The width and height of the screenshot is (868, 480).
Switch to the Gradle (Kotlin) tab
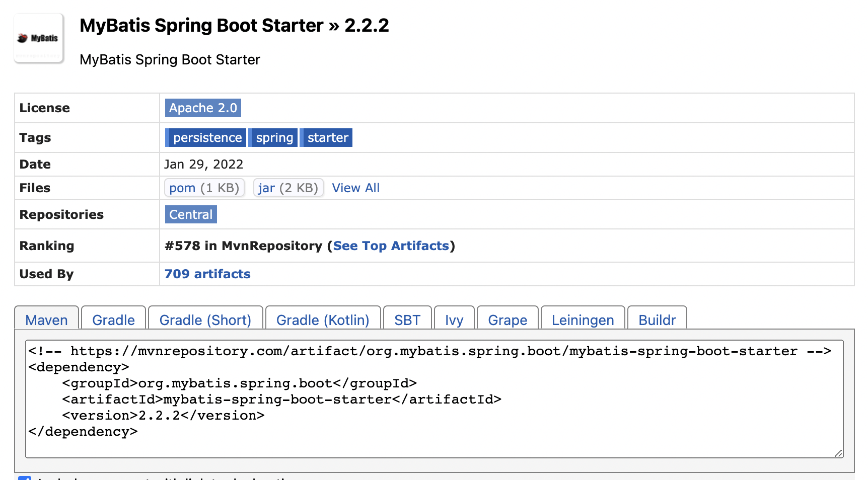tap(323, 319)
